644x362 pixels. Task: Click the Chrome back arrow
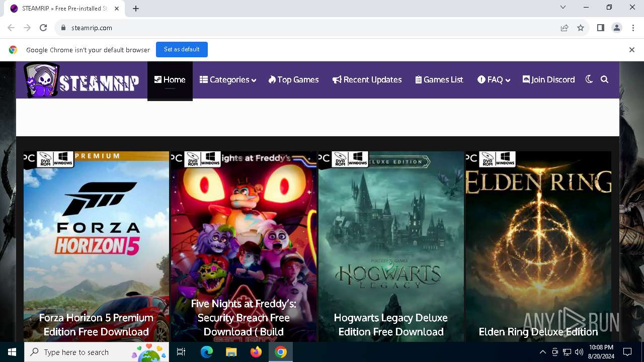coord(11,28)
